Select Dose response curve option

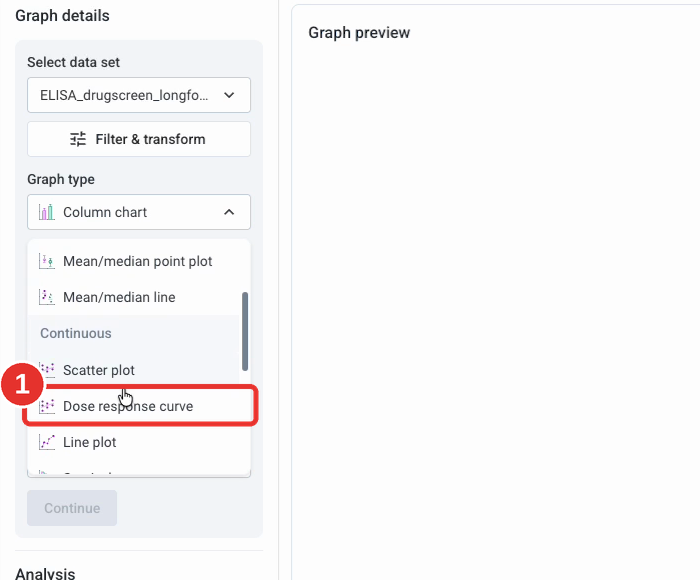[140, 406]
